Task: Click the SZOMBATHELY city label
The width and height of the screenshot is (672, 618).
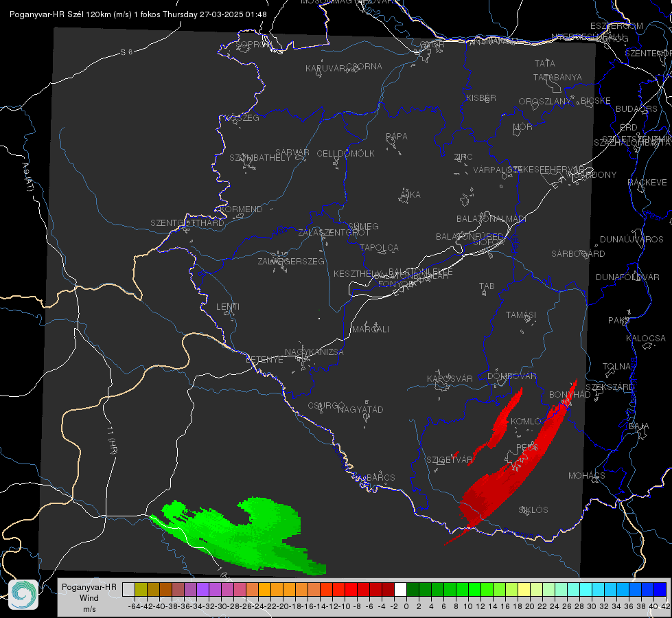Action: [x=260, y=158]
